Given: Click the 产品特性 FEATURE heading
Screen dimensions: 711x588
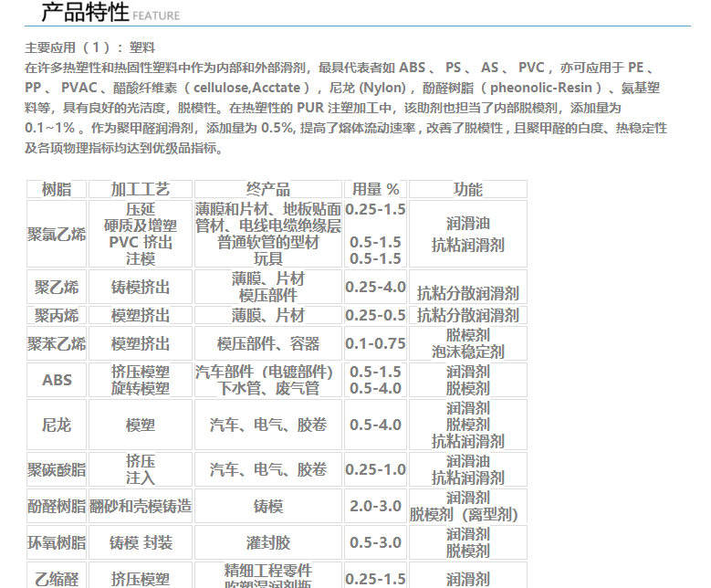Looking at the screenshot, I should click(x=110, y=13).
